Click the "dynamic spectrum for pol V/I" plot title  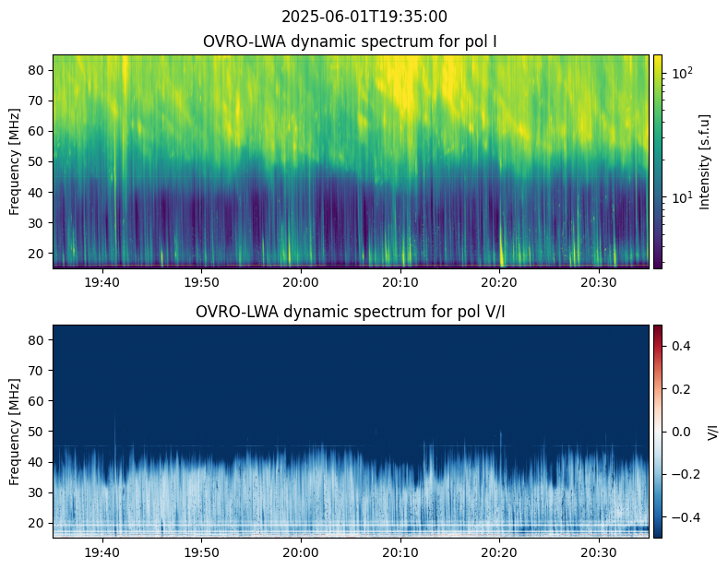click(351, 312)
